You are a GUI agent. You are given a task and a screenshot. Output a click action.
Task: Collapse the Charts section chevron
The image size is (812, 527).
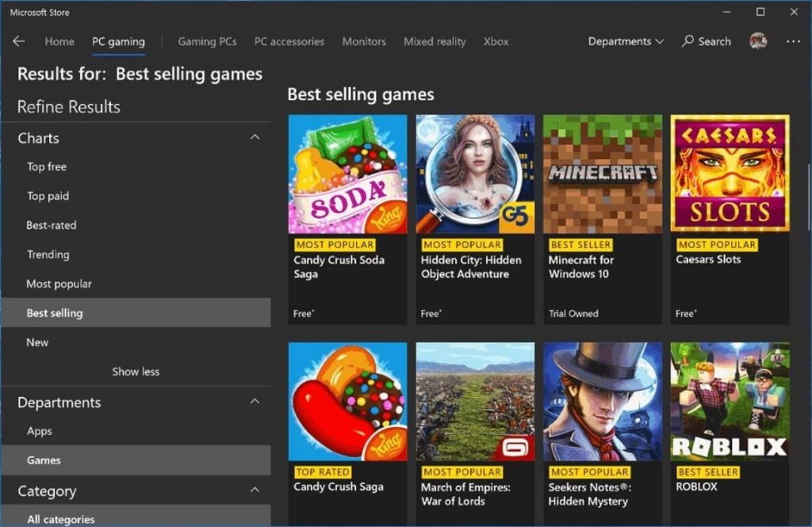coord(255,138)
